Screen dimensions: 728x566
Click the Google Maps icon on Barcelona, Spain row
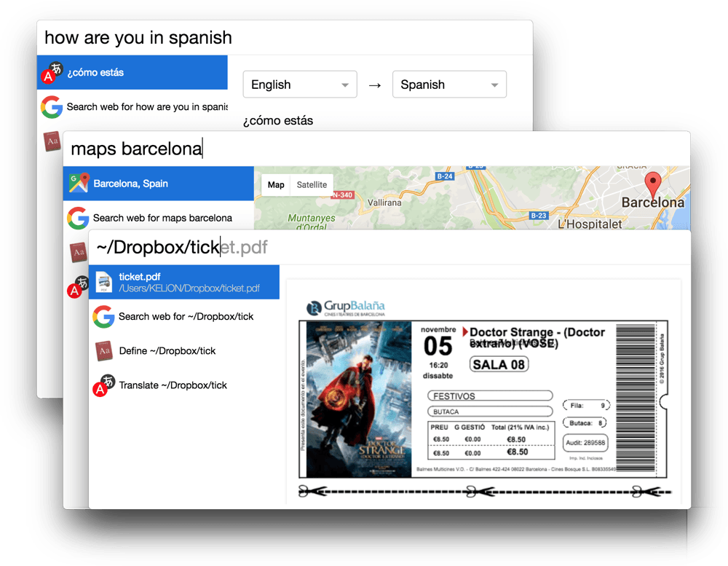(79, 183)
